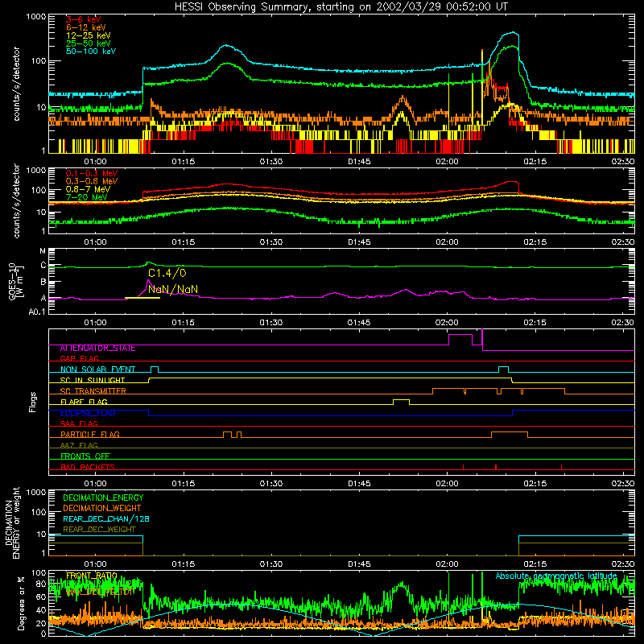Select the 3-6 keV legend label
Viewport: 644px width, 644px height.
pyautogui.click(x=84, y=19)
